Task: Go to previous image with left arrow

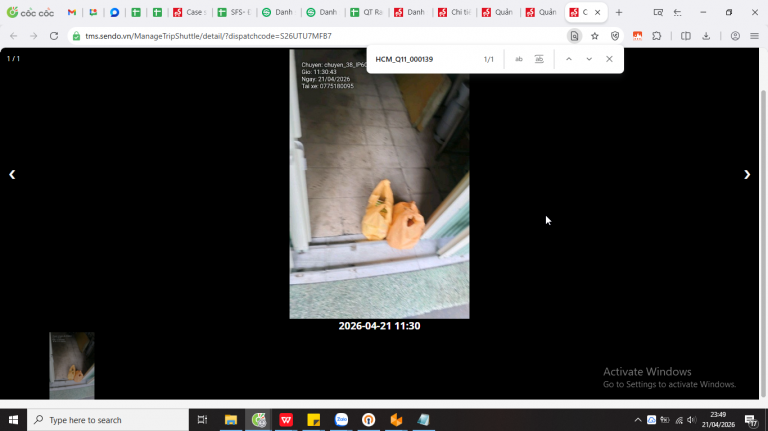Action: (12, 174)
